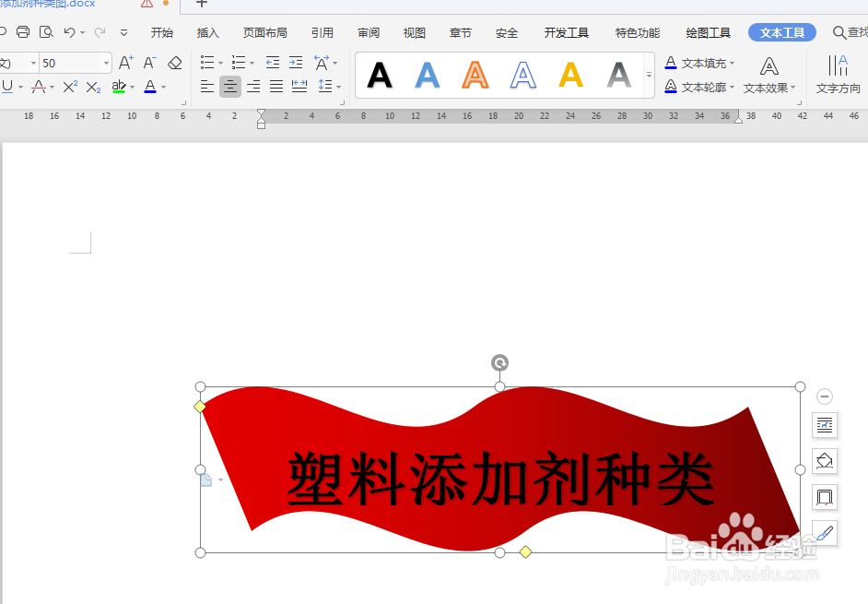Increase paragraph indent
Viewport: 868px width, 604px height.
pos(296,62)
